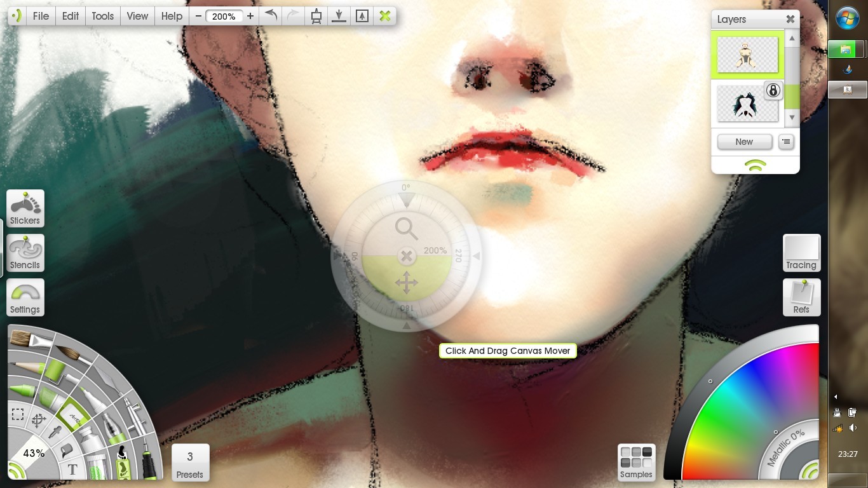868x488 pixels.
Task: Select the Text tool
Action: [x=72, y=470]
